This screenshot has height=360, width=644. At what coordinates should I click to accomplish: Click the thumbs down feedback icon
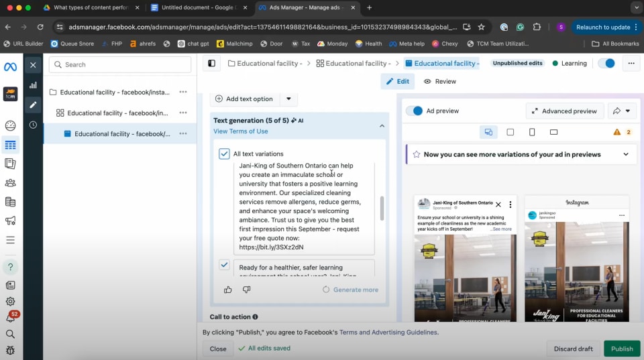(246, 290)
